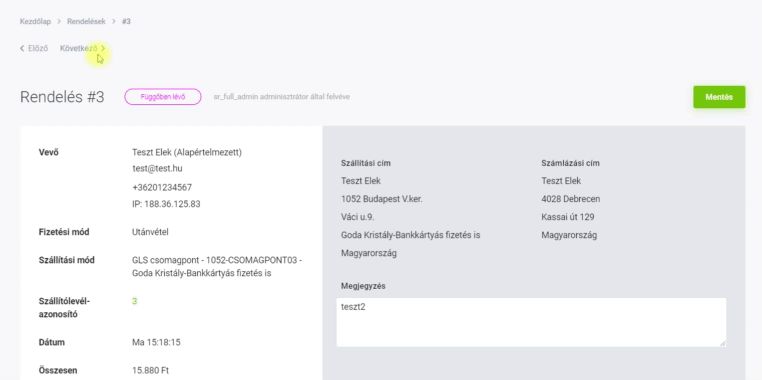Click the IP address 188.36.125.83
The height and width of the screenshot is (380, 762).
click(166, 204)
